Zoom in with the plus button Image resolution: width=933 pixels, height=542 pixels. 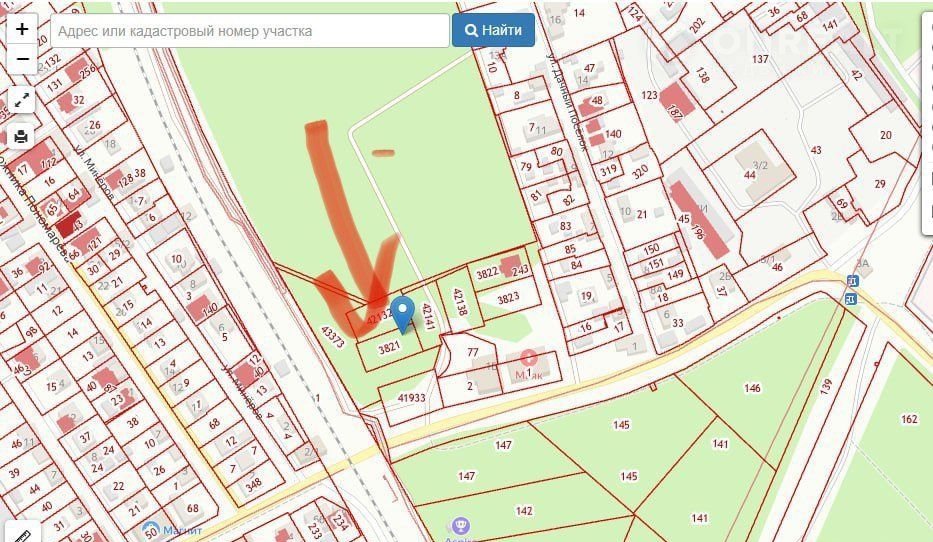click(x=22, y=29)
